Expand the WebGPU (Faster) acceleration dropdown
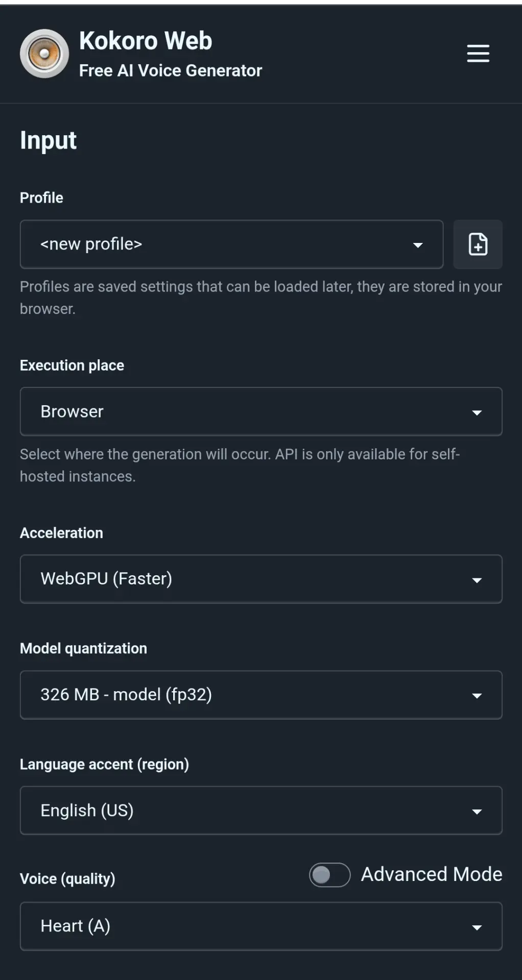The width and height of the screenshot is (522, 980). point(261,579)
